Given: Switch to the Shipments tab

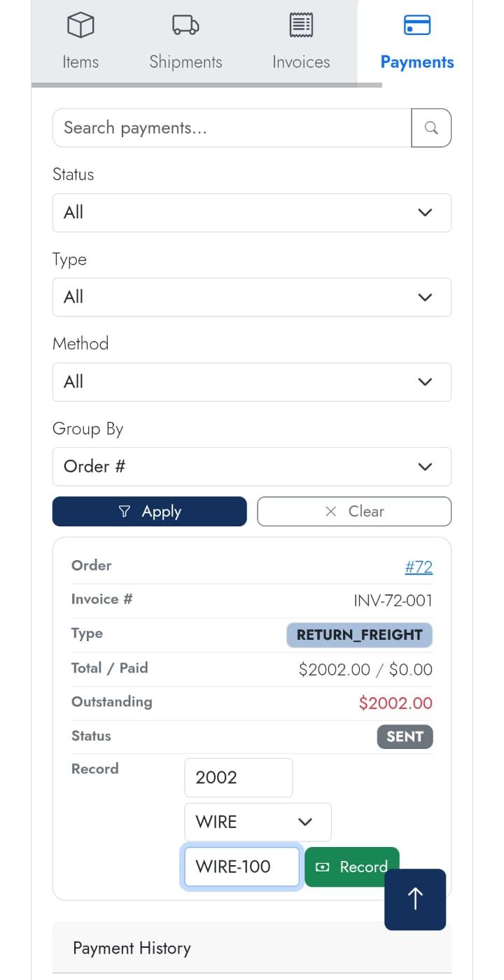Looking at the screenshot, I should [x=185, y=42].
